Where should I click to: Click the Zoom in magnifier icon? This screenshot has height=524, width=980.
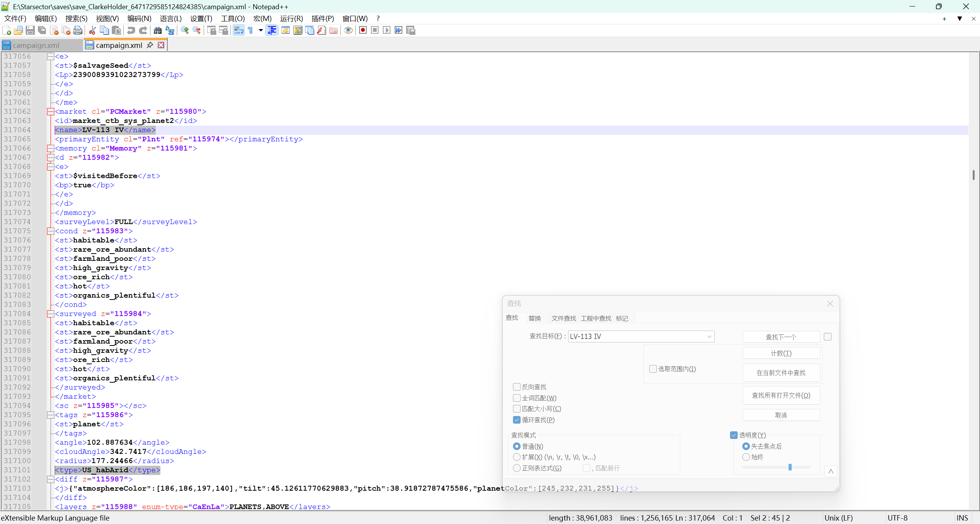point(185,31)
